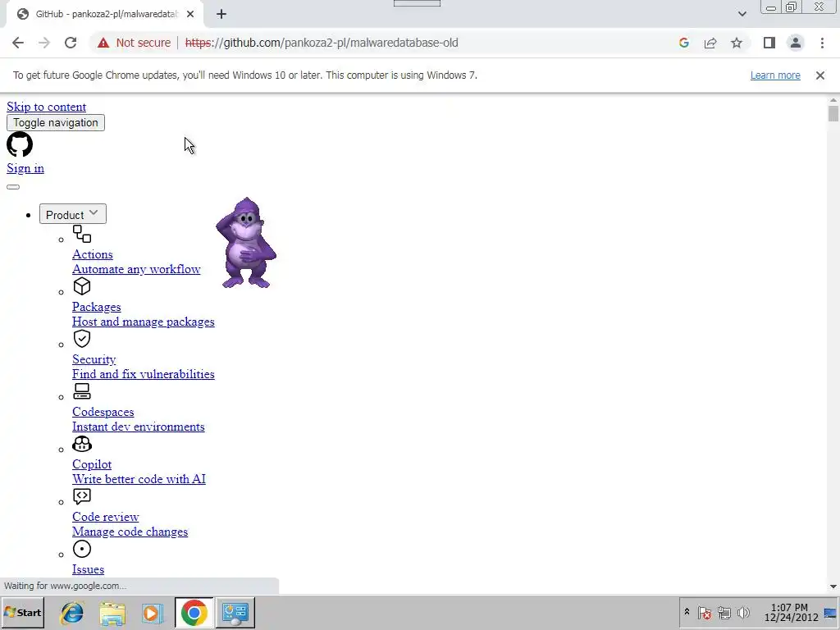Open the Start menu
This screenshot has width=840, height=630.
pyautogui.click(x=22, y=612)
